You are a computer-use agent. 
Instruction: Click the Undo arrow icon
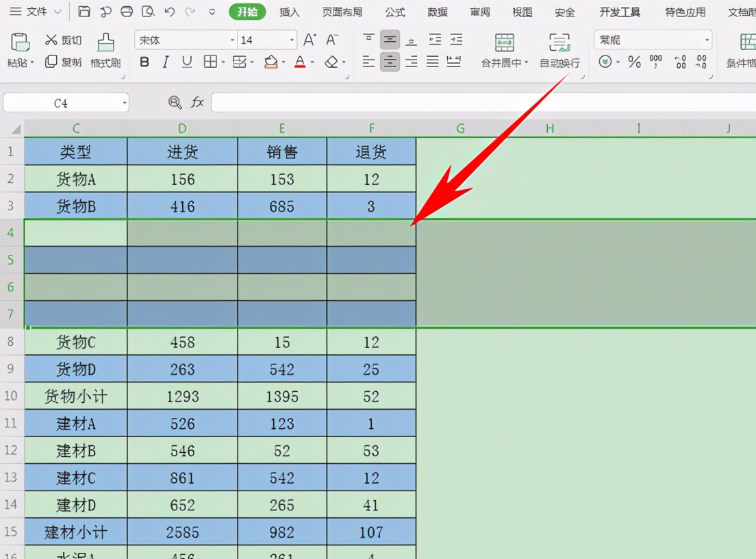point(169,12)
